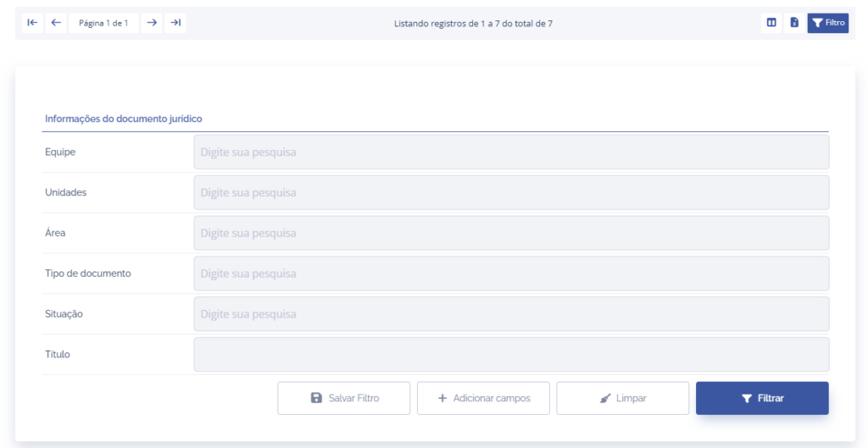This screenshot has width=868, height=448.
Task: Click the Listando registros status text
Action: [x=473, y=23]
